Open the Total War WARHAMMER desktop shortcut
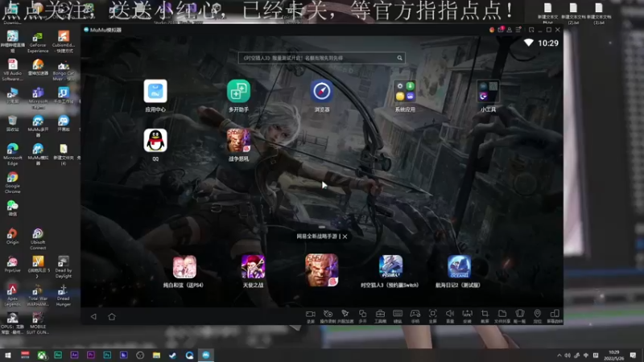644x362 pixels. pos(38,295)
